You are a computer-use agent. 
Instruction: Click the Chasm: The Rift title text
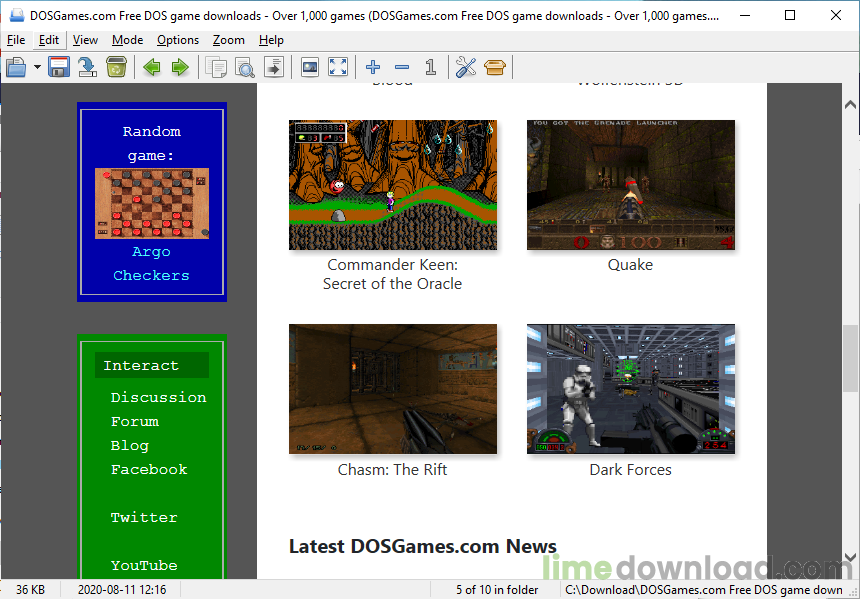(x=393, y=470)
